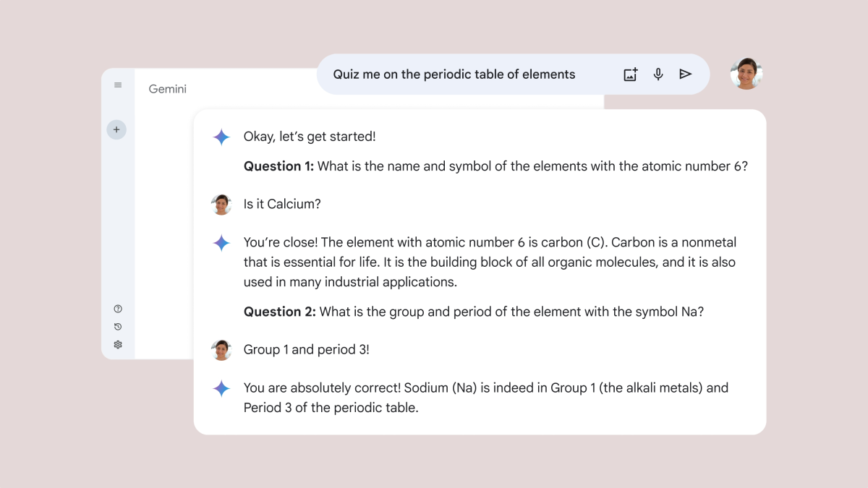Open the activity history icon
This screenshot has width=868, height=488.
(118, 327)
